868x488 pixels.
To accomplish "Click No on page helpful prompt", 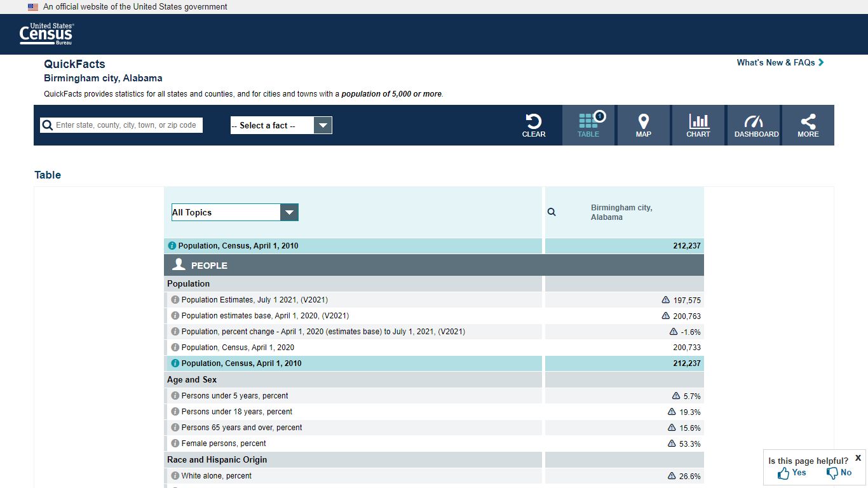I will point(839,473).
